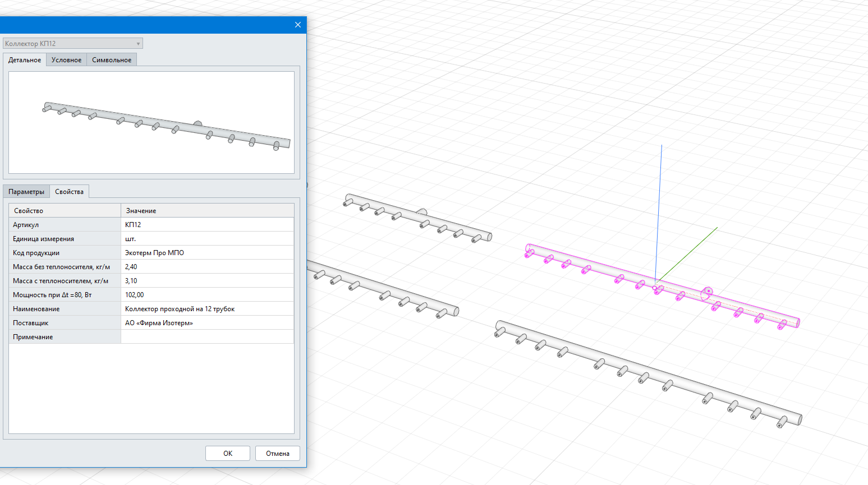The width and height of the screenshot is (868, 485).
Task: Click the empty Примечание value field
Action: [206, 337]
